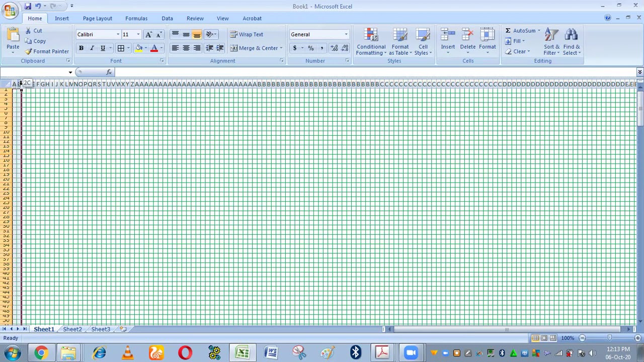This screenshot has height=362, width=644.
Task: Open fill color dropdown arrow
Action: (x=145, y=48)
